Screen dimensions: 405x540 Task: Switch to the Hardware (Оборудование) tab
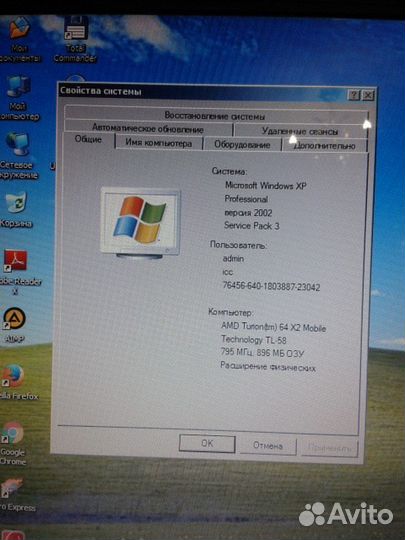coord(242,144)
